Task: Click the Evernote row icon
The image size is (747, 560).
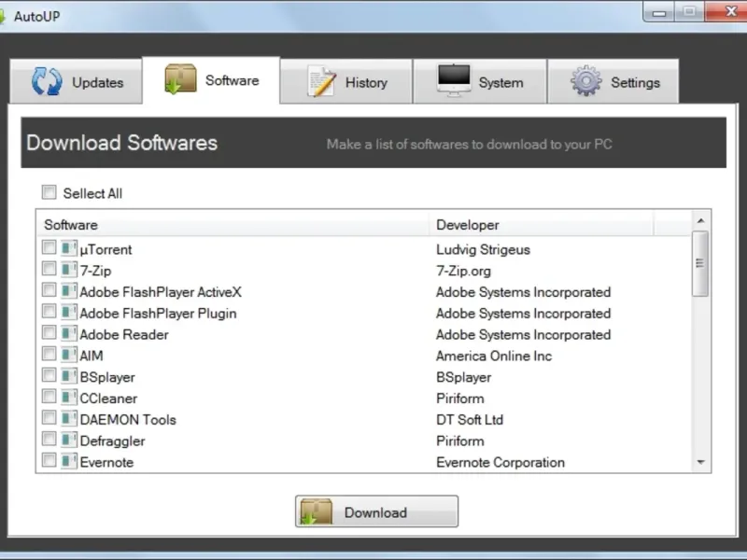Action: tap(68, 461)
